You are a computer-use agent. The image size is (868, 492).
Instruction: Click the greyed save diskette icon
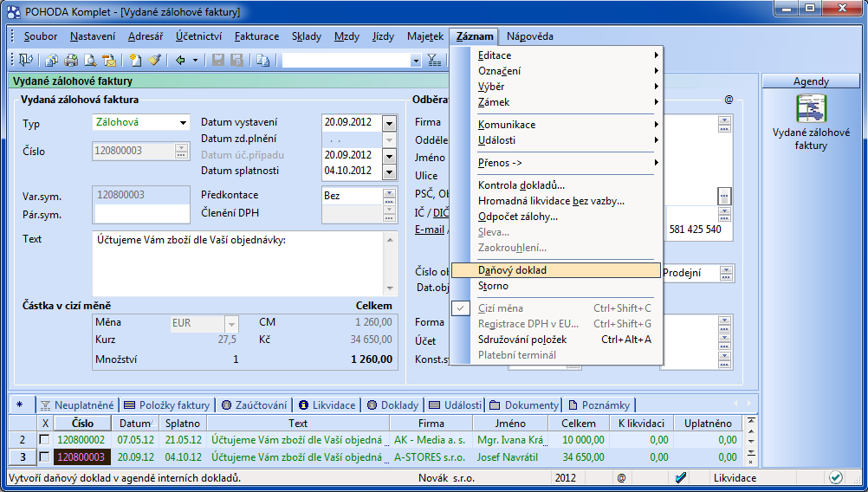pos(218,60)
